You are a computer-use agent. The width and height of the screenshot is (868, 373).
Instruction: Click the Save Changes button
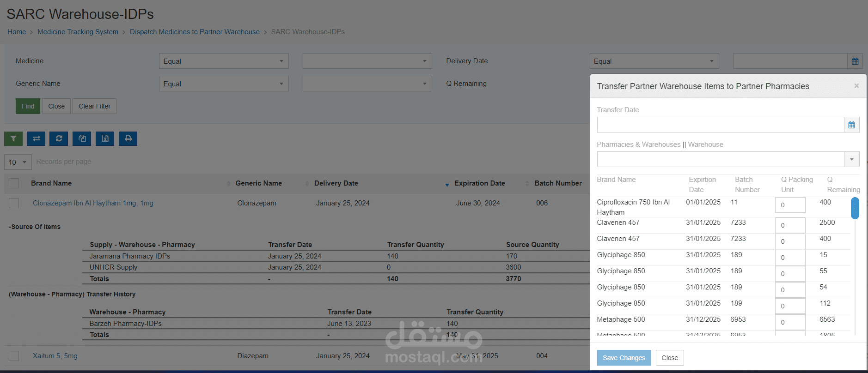(x=624, y=358)
